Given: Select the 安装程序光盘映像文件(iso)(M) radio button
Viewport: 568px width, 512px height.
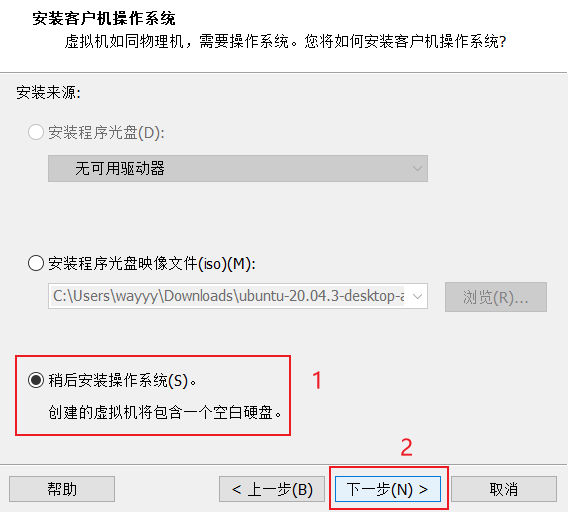Looking at the screenshot, I should pos(36,263).
